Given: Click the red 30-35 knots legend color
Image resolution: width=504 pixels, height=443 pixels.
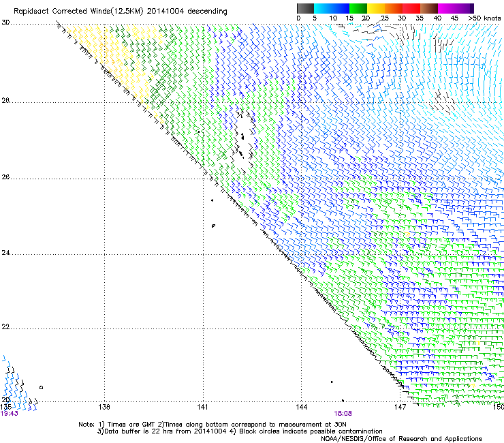Looking at the screenshot, I should click(x=411, y=8).
